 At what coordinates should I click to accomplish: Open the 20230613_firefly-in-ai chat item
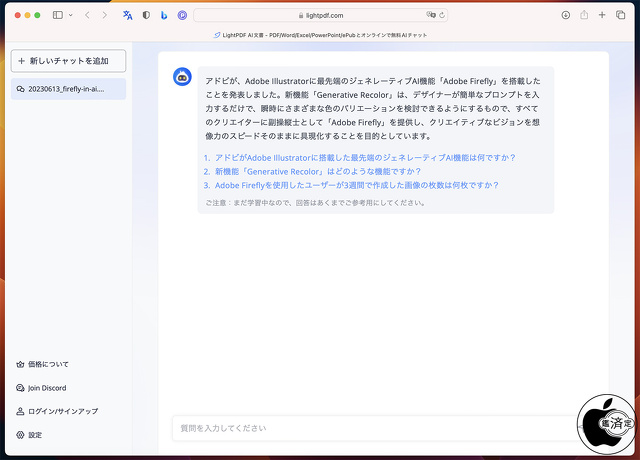click(x=69, y=89)
